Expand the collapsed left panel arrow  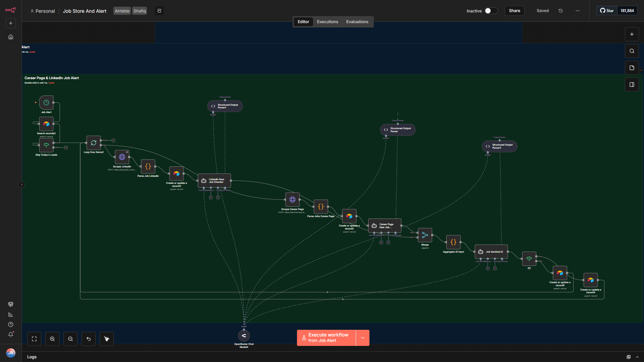coord(21,184)
